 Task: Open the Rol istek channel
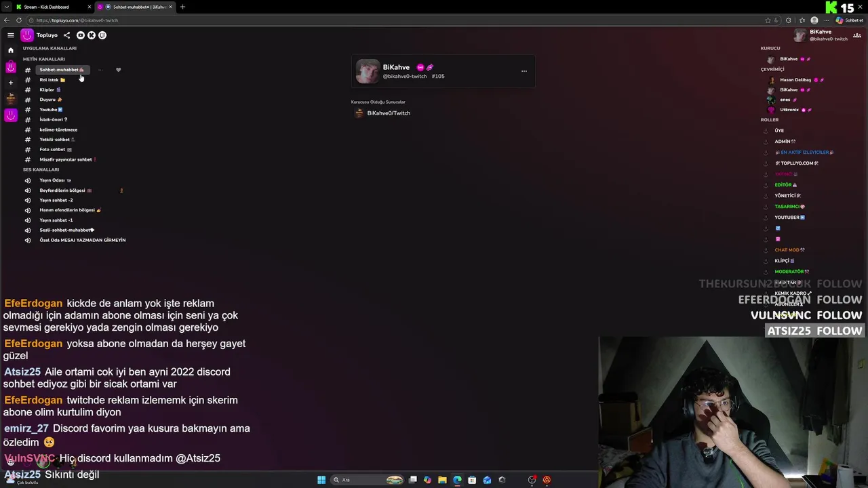coord(52,80)
